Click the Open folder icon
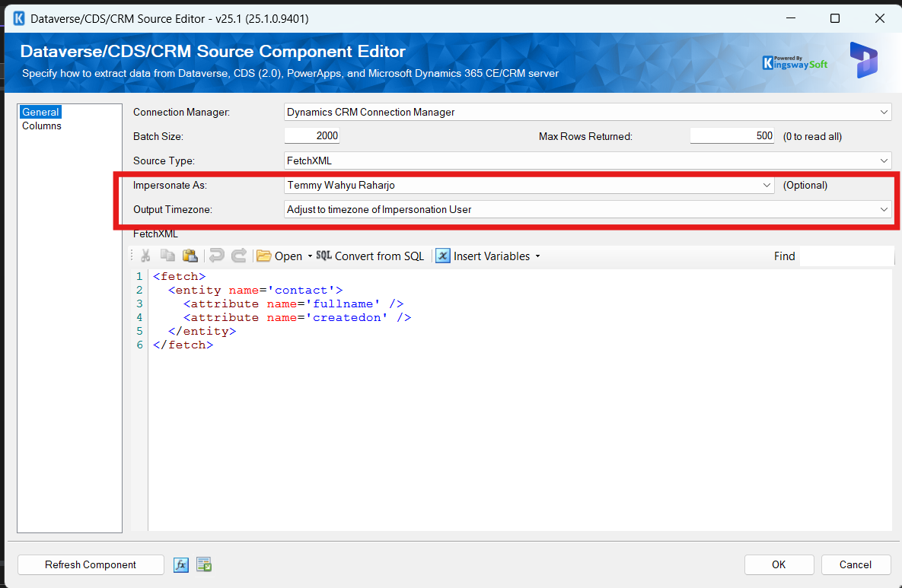The height and width of the screenshot is (588, 902). [264, 256]
